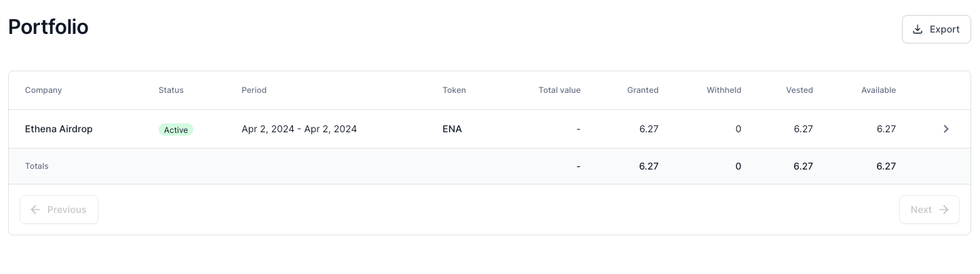
Task: Select the Available column header
Action: (878, 90)
